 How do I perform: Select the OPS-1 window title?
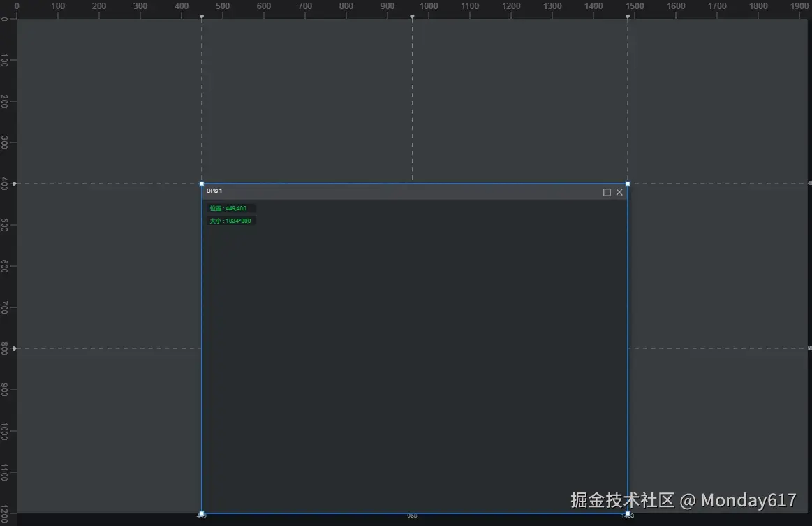click(214, 191)
